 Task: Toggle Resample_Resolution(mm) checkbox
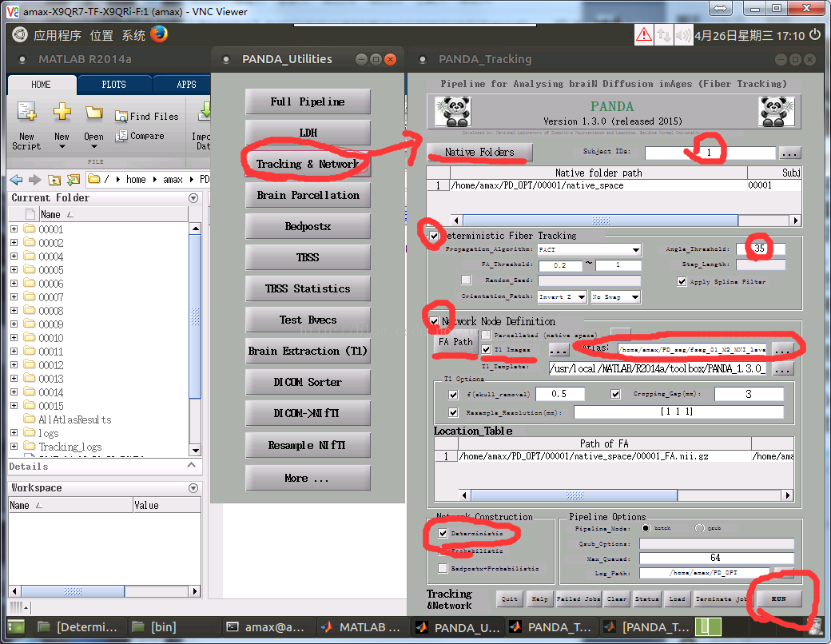click(453, 412)
